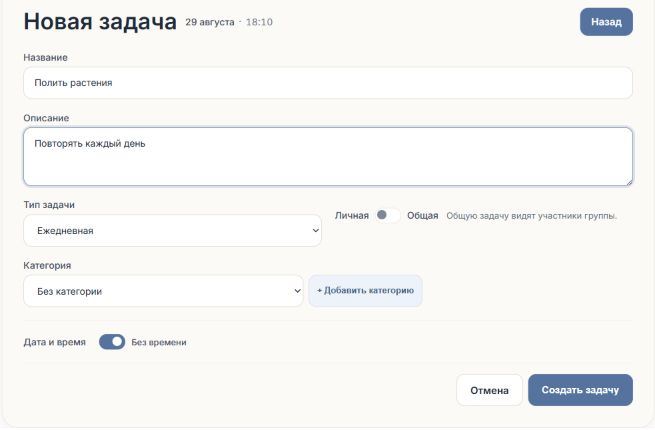
Task: Focus the Описание text area
Action: (328, 157)
